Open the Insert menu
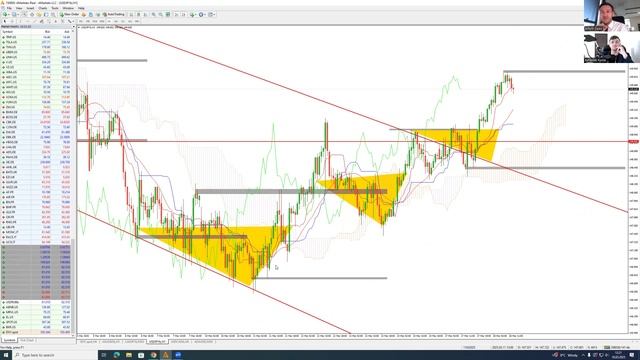The height and width of the screenshot is (360, 640). pyautogui.click(x=30, y=8)
